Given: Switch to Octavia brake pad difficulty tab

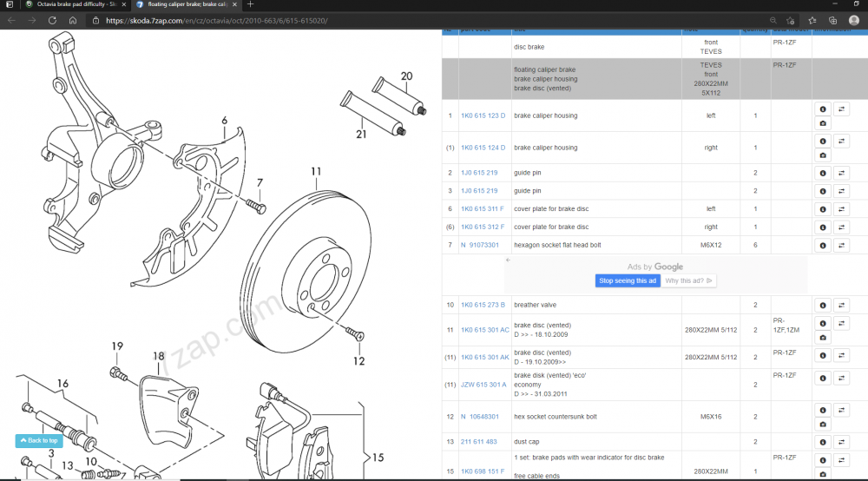Looking at the screenshot, I should tap(76, 4).
